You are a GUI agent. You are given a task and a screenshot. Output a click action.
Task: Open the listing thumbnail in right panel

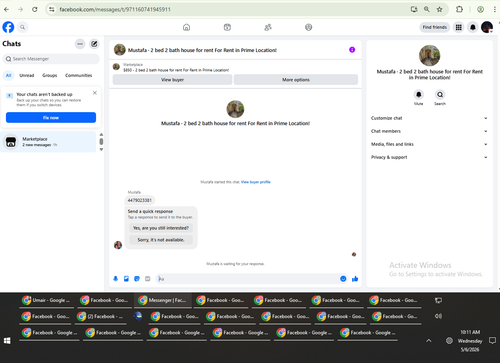(429, 55)
